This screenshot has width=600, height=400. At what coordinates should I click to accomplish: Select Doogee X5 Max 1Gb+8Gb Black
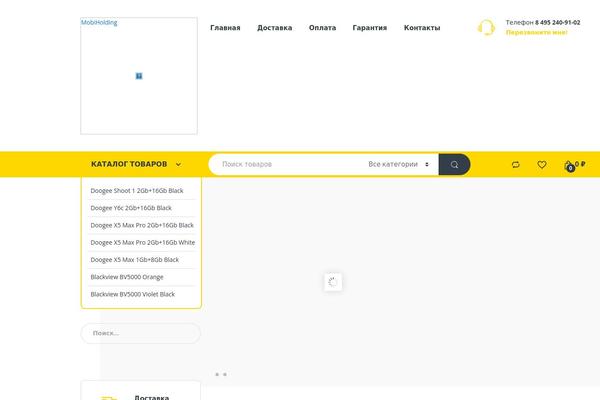tap(135, 260)
